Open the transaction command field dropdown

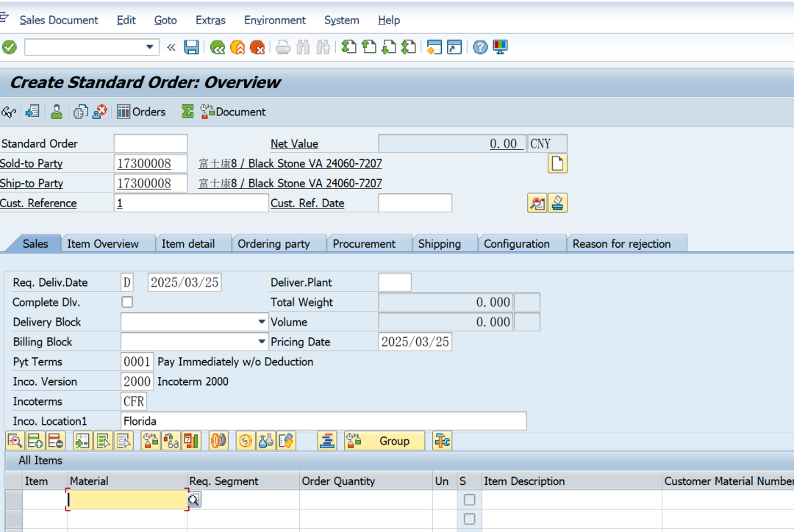[x=150, y=47]
